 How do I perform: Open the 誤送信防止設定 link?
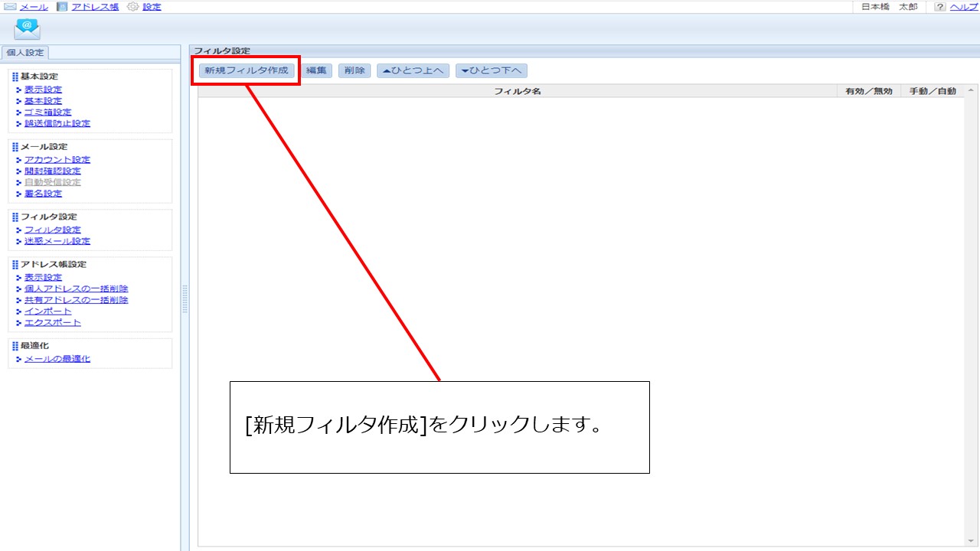click(x=57, y=124)
